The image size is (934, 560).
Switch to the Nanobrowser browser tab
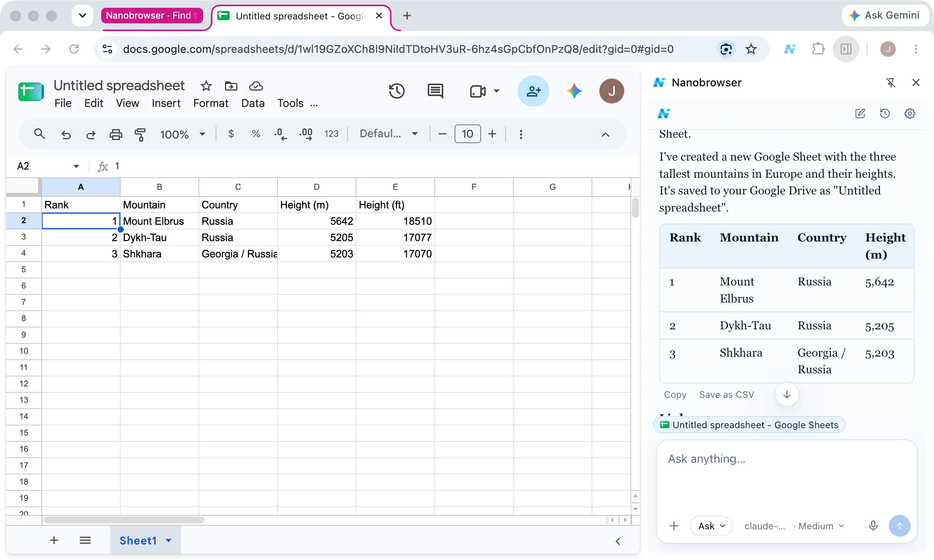coord(152,16)
